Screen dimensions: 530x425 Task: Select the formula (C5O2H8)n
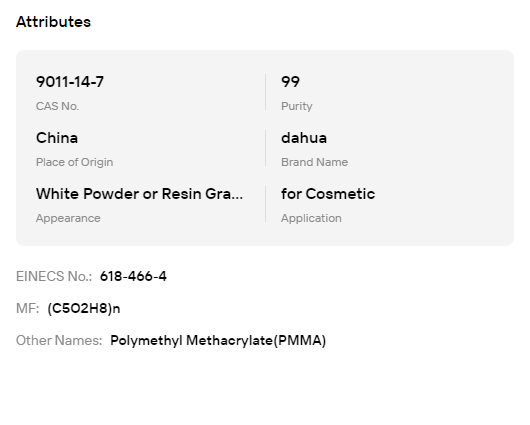(84, 308)
